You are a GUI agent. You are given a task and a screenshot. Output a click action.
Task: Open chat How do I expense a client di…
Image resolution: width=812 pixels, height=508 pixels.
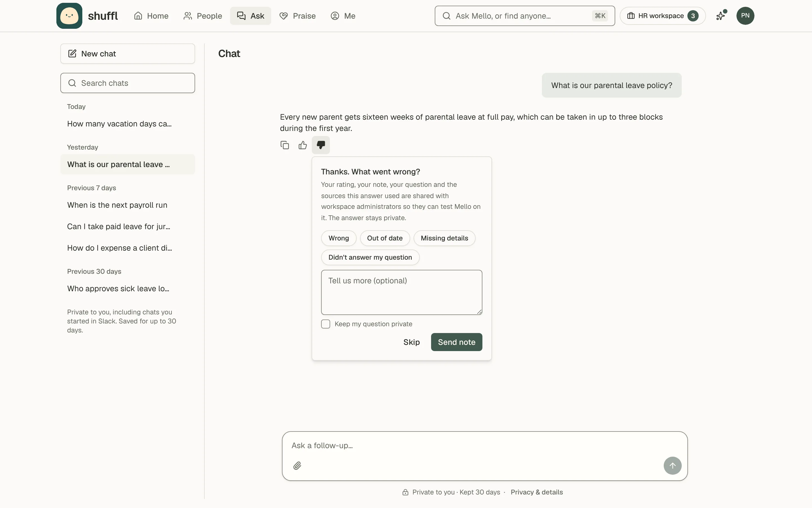(127, 248)
